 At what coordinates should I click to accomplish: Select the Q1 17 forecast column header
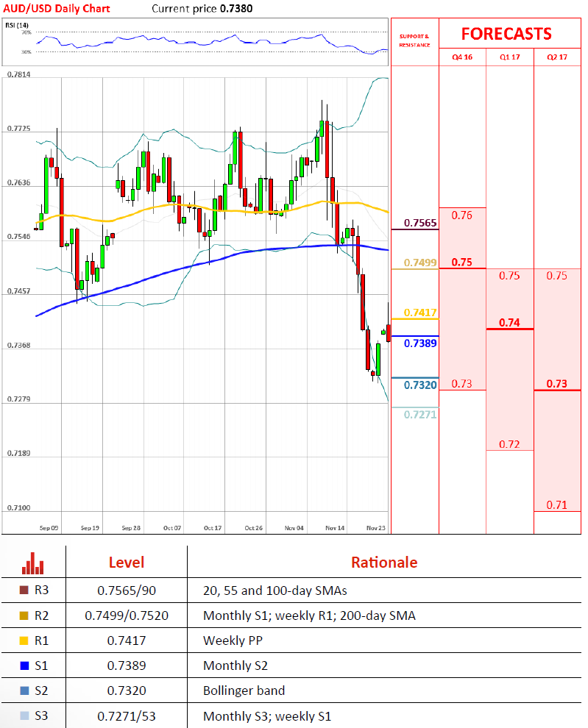pos(509,57)
